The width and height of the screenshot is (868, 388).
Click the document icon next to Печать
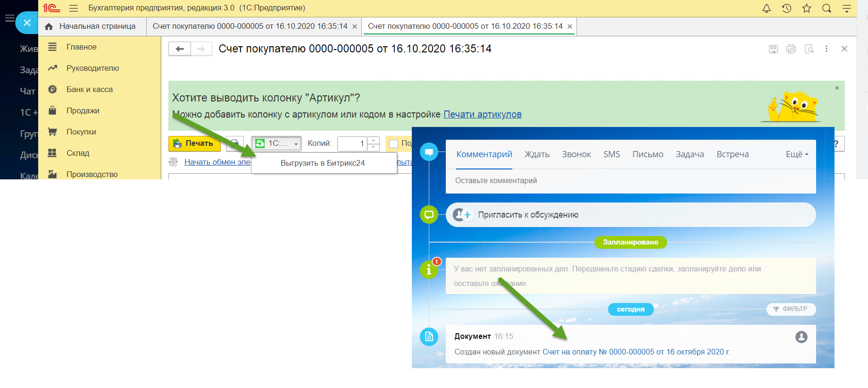pos(234,143)
